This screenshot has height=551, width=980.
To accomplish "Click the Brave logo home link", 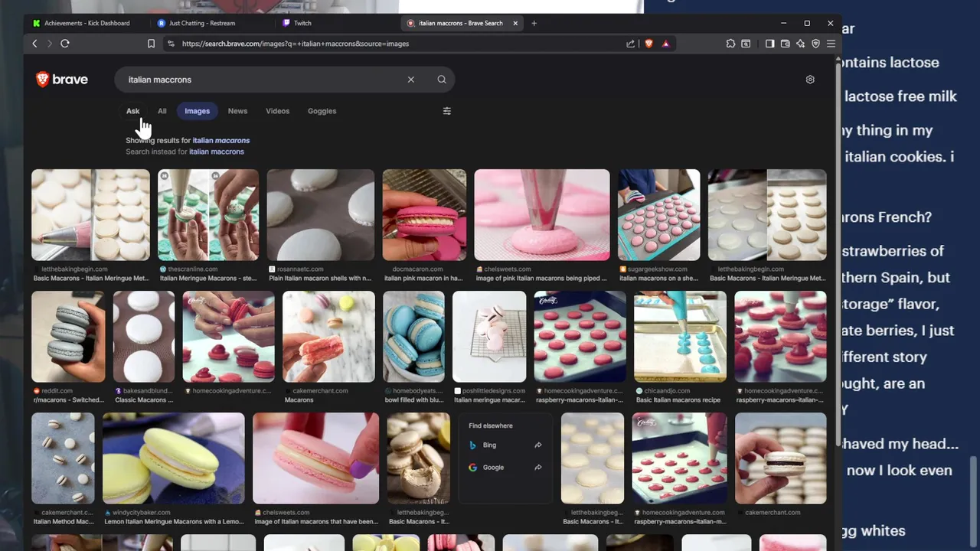I will coord(62,80).
